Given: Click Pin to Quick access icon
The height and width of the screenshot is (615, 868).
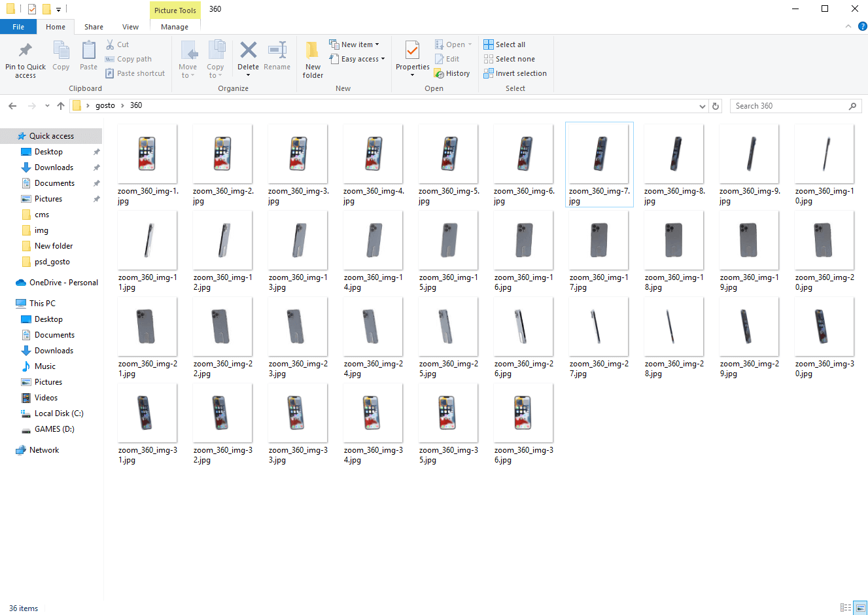Looking at the screenshot, I should [x=26, y=51].
